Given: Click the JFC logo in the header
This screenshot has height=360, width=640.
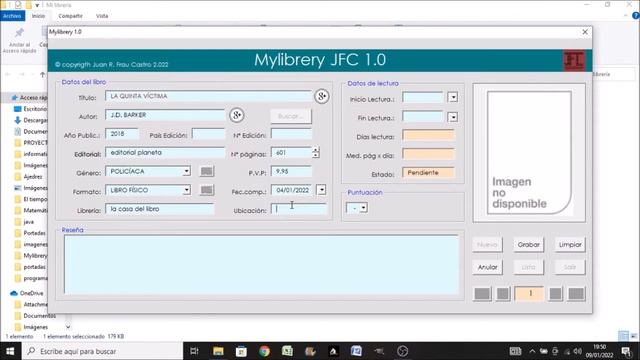Looking at the screenshot, I should tap(574, 60).
